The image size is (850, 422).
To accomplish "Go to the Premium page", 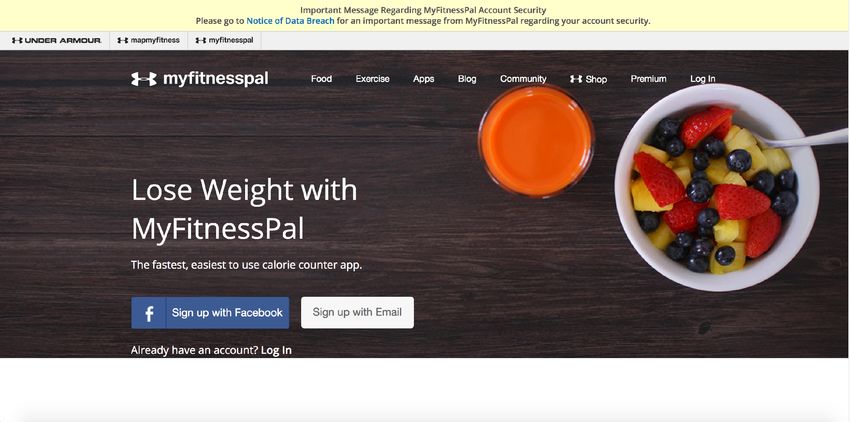I will (x=648, y=79).
